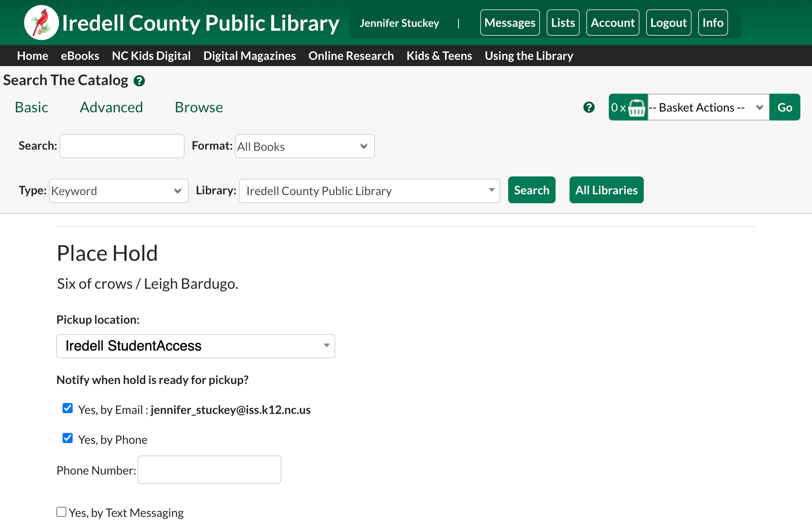The width and height of the screenshot is (812, 520).
Task: Open Digital Magazines menu item
Action: (x=249, y=56)
